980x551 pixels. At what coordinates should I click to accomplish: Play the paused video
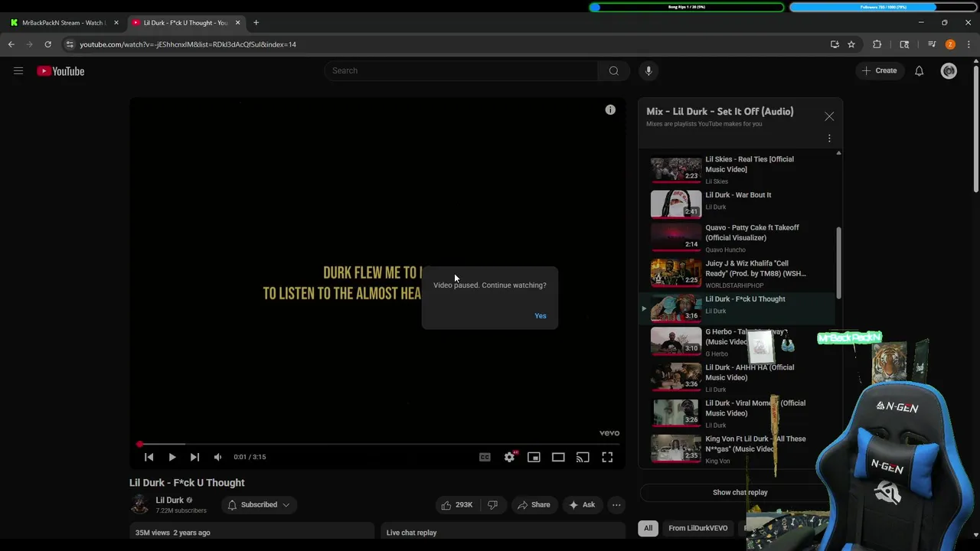click(x=172, y=457)
